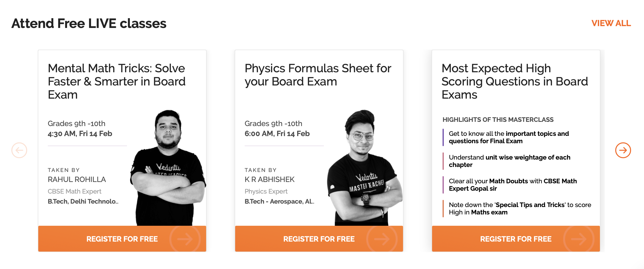This screenshot has height=269, width=644.
Task: Click arrow icon on Physics Formulas register button
Action: click(x=382, y=239)
